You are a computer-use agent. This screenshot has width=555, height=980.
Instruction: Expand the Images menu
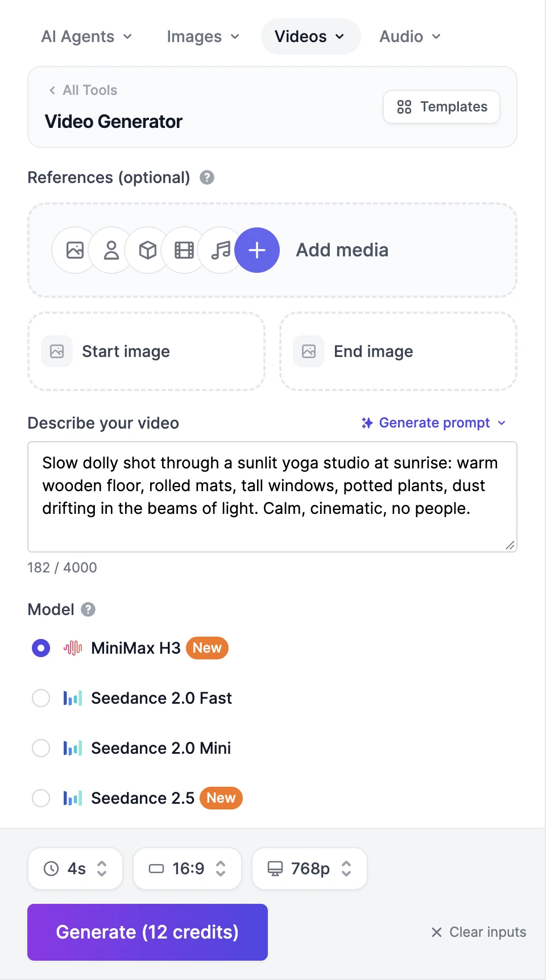(203, 36)
